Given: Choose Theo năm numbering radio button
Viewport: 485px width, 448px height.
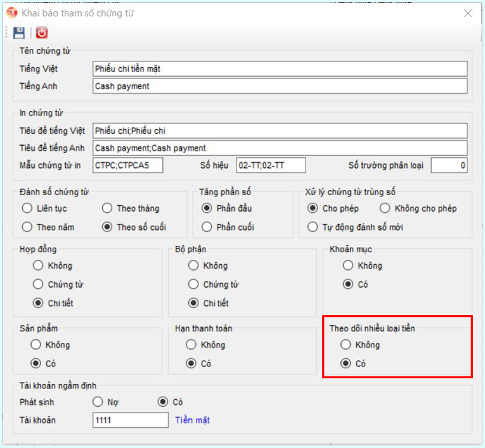Looking at the screenshot, I should [x=27, y=227].
